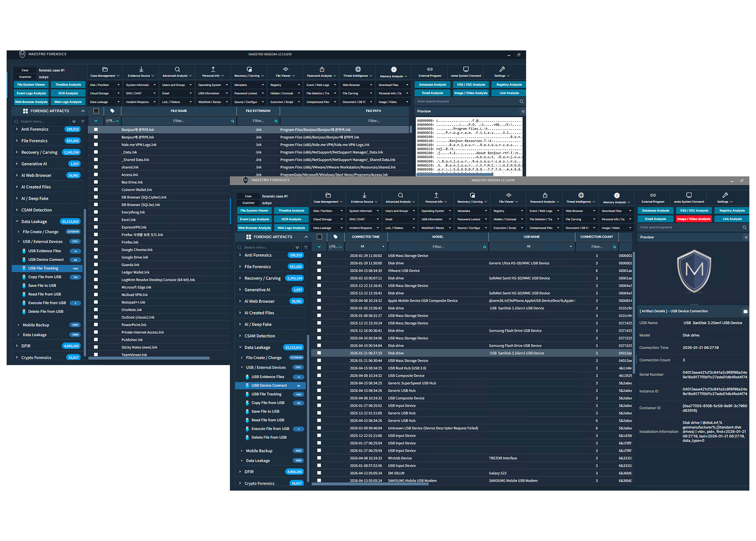The width and height of the screenshot is (756, 541).
Task: Open the CONNECTED TIME "All" filter dropdown
Action: [365, 247]
